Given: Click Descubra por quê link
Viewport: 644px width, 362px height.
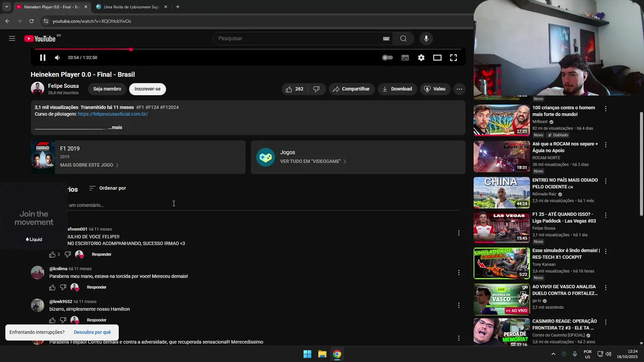Looking at the screenshot, I should click(92, 332).
